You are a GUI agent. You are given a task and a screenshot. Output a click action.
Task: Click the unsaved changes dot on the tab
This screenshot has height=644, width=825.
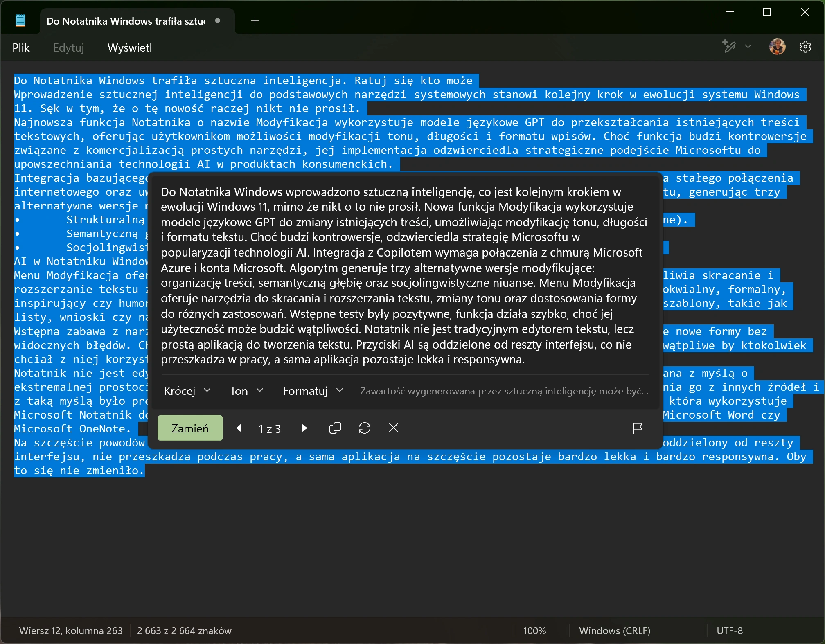(218, 20)
